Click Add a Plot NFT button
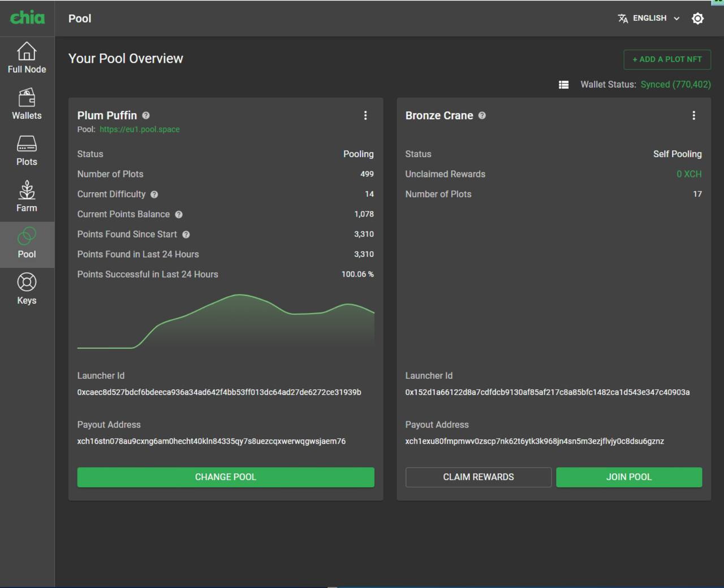This screenshot has height=588, width=724. [667, 59]
